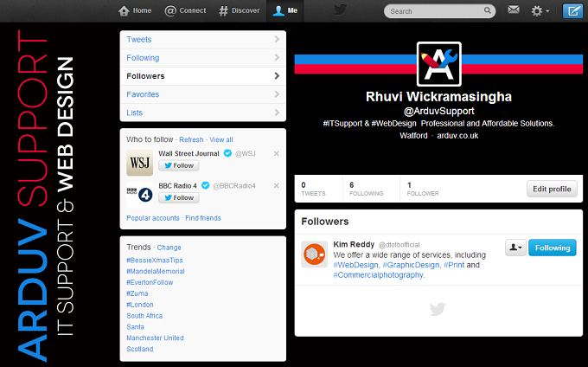Open the settings gear dropdown
The image size is (588, 367).
pyautogui.click(x=540, y=11)
